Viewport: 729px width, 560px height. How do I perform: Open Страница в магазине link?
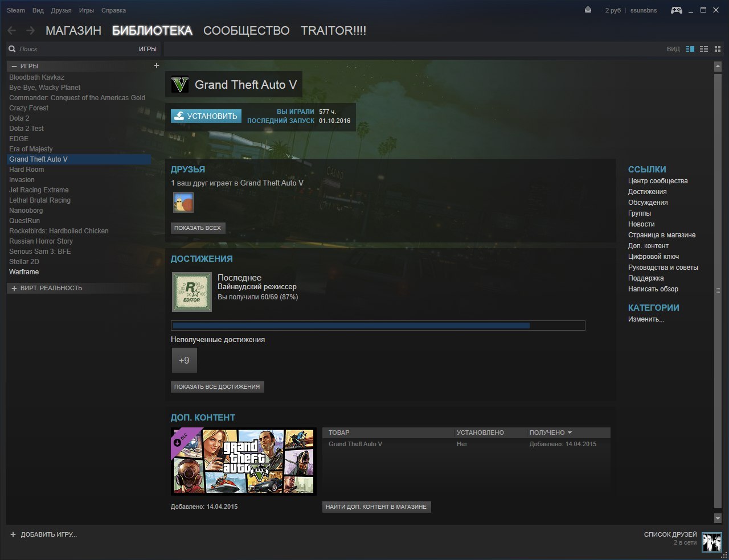pos(662,235)
